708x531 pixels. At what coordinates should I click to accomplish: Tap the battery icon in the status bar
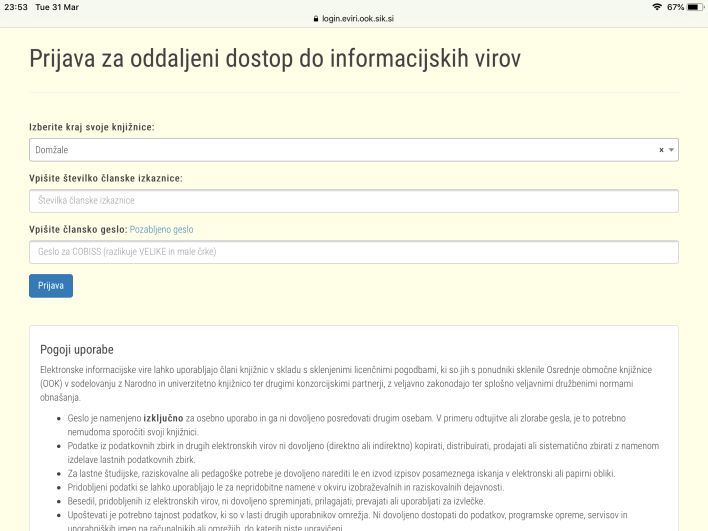[x=693, y=7]
